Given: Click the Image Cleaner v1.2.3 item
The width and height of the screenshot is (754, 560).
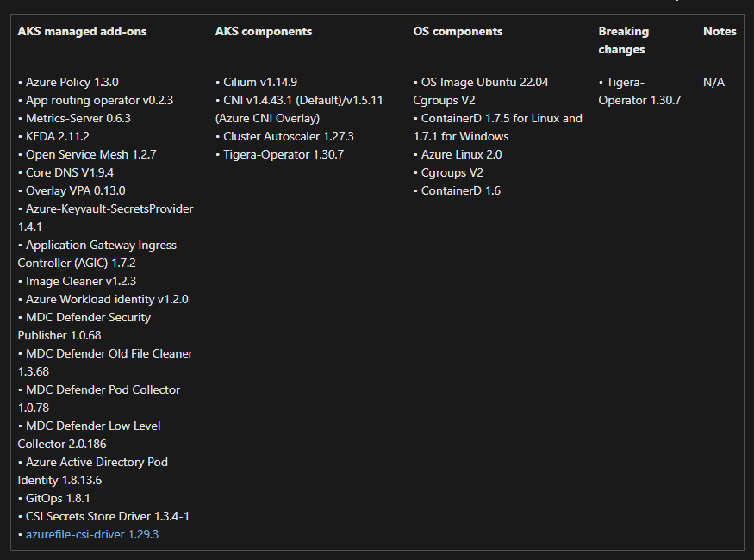Looking at the screenshot, I should click(81, 281).
